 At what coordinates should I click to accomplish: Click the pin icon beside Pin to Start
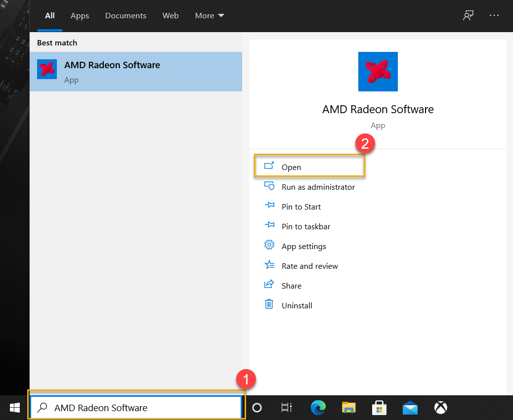tap(269, 205)
